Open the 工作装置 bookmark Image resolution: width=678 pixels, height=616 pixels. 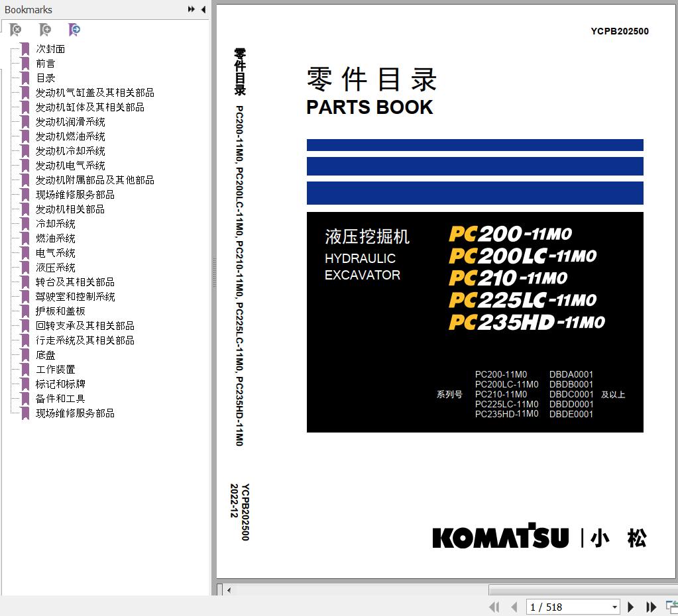click(x=56, y=370)
